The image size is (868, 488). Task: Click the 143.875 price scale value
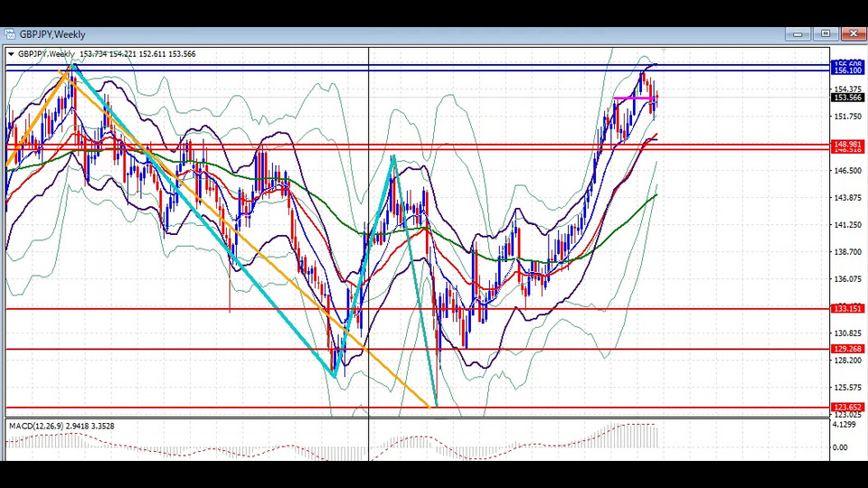pos(847,198)
